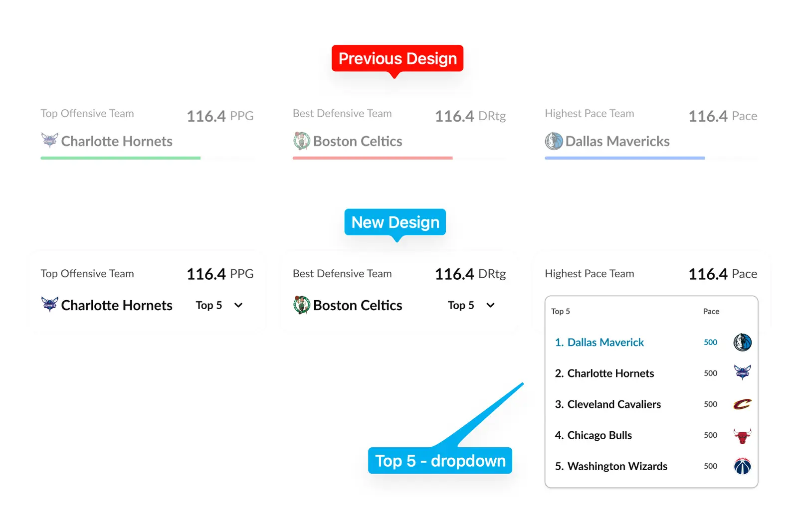
Task: Click 500 value in Dallas Maverick row
Action: pos(711,342)
